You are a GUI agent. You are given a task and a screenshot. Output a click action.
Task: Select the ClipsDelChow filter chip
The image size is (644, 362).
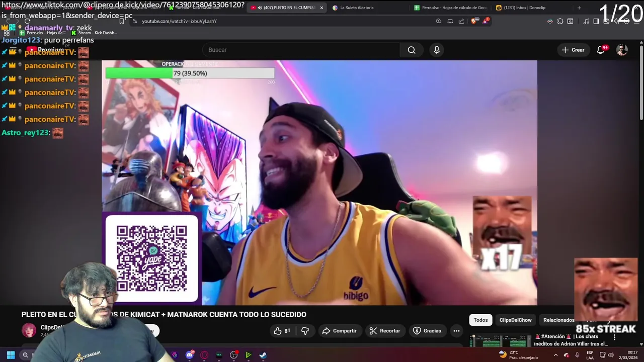[x=515, y=320]
